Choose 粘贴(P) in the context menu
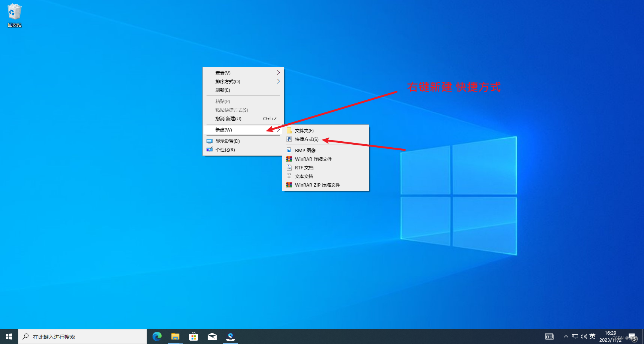This screenshot has height=344, width=644. [x=243, y=101]
